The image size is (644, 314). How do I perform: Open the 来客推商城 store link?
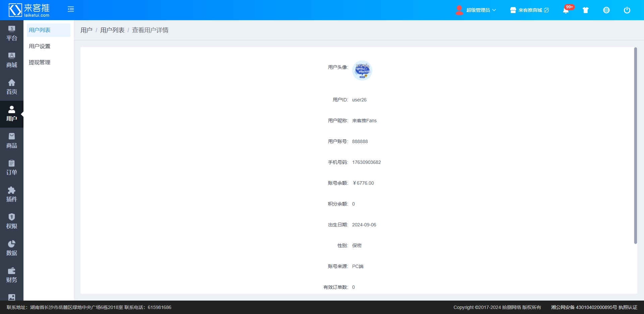[x=530, y=10]
